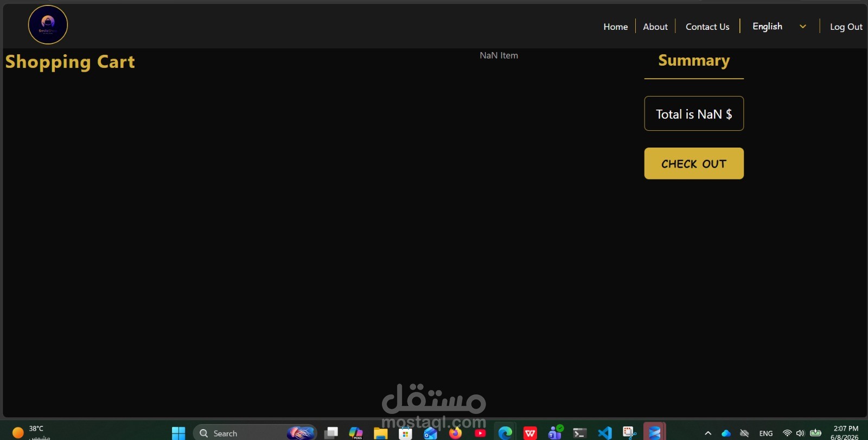This screenshot has width=868, height=440.
Task: Open the English language dropdown
Action: [779, 26]
